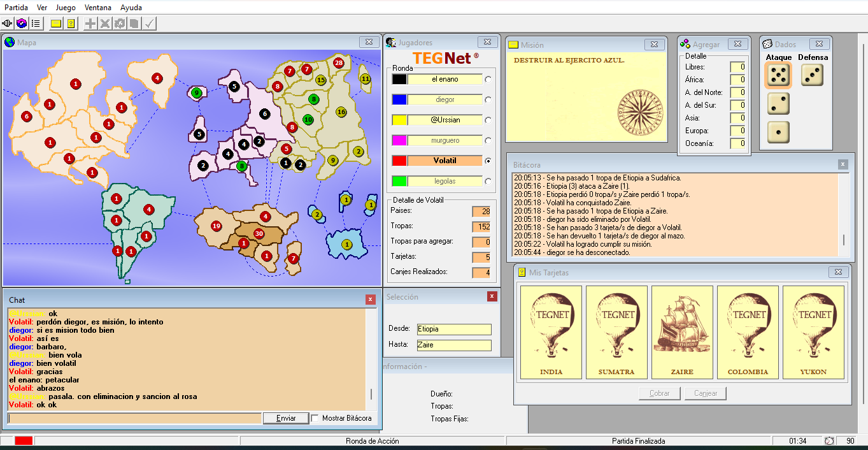The height and width of the screenshot is (450, 868).
Task: Click the grey plus add-troops toolbar icon
Action: tap(91, 24)
